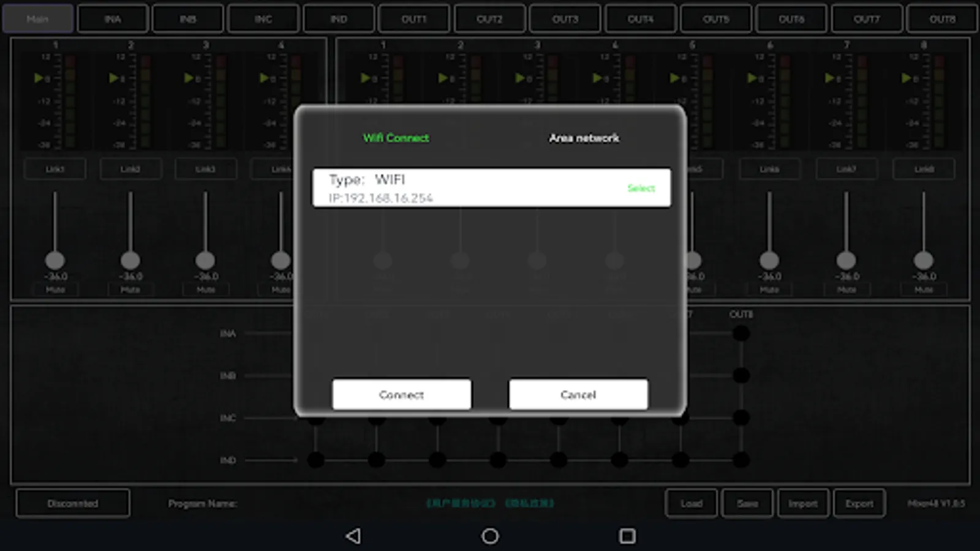Toggle Mute on output channel 6
Image resolution: width=980 pixels, height=551 pixels.
click(x=769, y=290)
